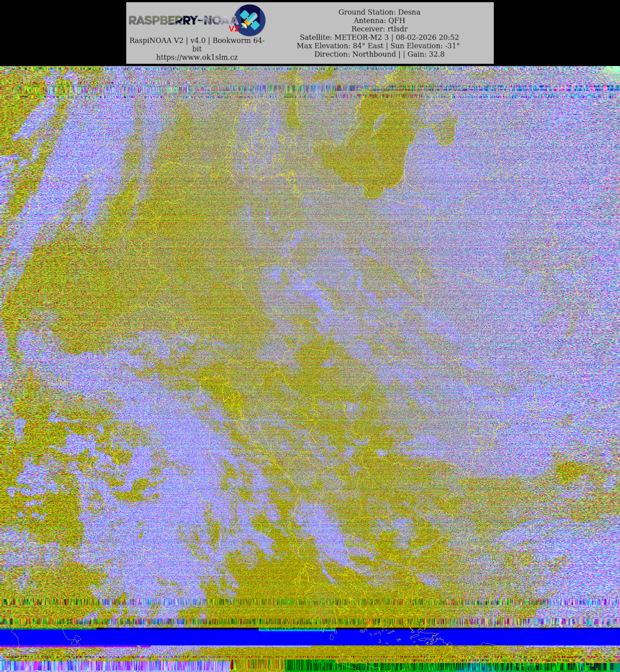Click the green noise strip at bottom right
Screen dimensions: 620x672
coord(436,667)
